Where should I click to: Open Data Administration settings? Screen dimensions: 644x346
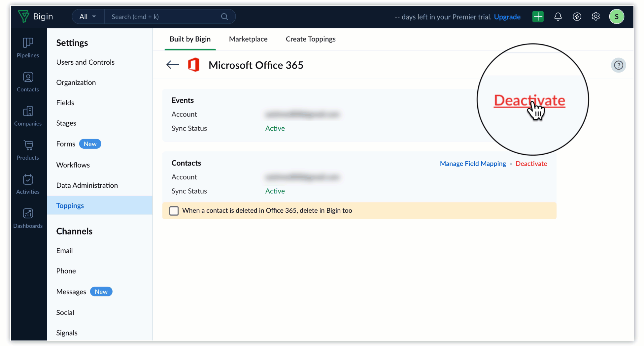pos(87,185)
